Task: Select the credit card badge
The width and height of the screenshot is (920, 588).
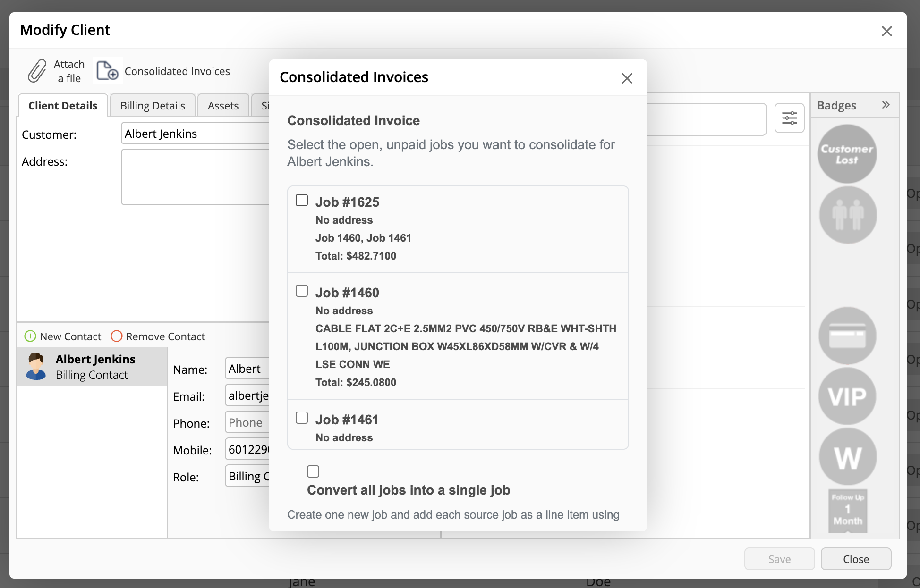Action: 847,336
